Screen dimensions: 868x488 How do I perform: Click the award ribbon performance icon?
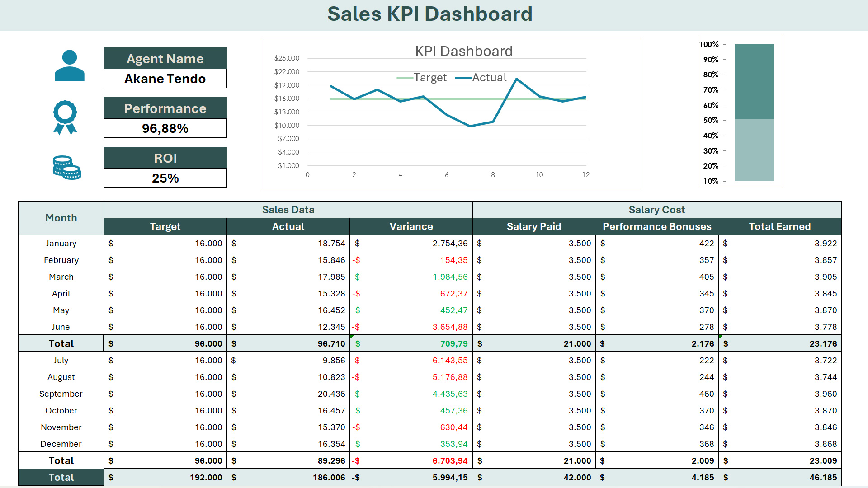click(x=65, y=117)
